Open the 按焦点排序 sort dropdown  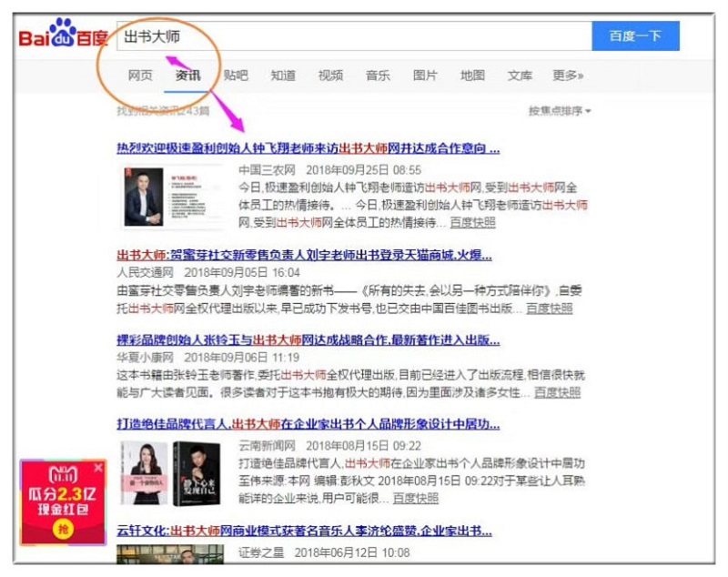coord(560,111)
